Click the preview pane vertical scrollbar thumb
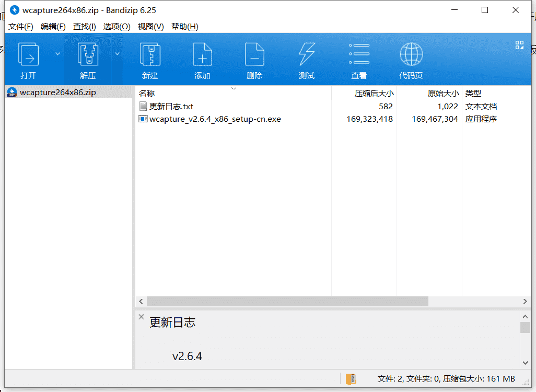The width and height of the screenshot is (536, 392). point(525,327)
